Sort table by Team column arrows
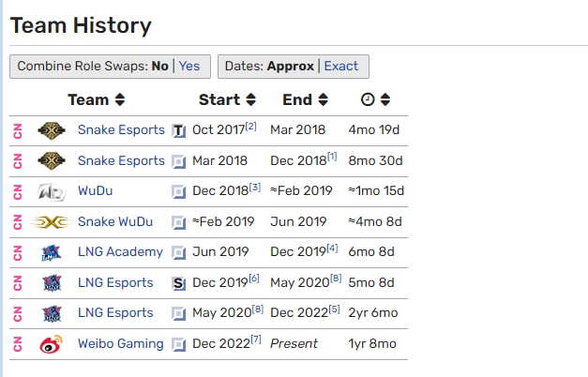 coord(120,99)
